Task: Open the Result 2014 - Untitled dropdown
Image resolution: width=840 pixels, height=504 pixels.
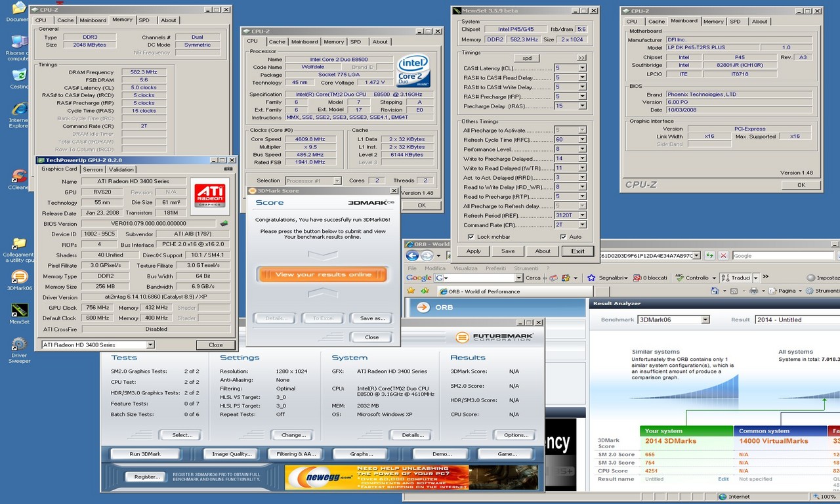Action: pos(797,320)
